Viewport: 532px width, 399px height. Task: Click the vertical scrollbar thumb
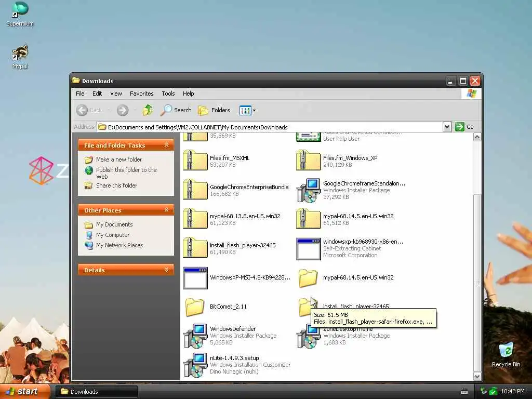[x=477, y=283]
